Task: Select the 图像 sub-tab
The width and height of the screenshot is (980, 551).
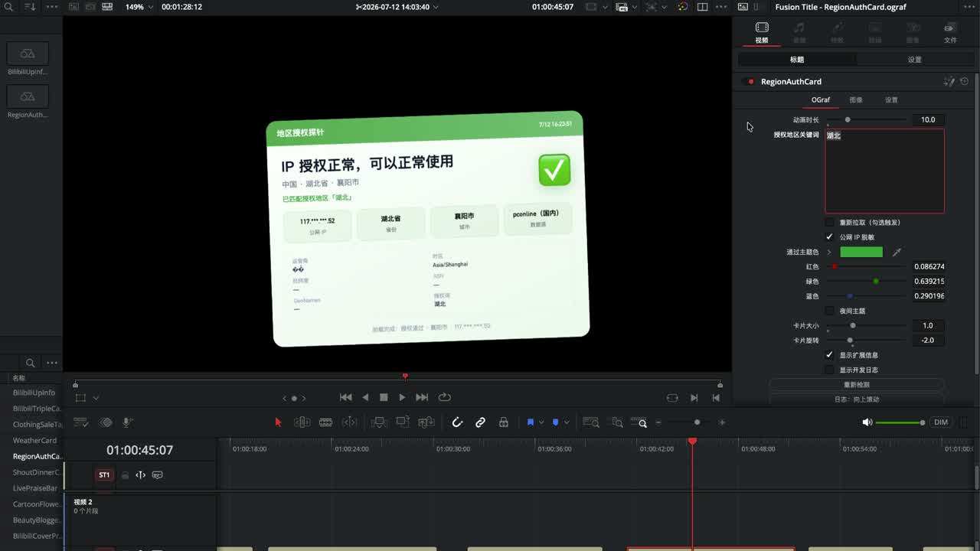Action: (856, 99)
